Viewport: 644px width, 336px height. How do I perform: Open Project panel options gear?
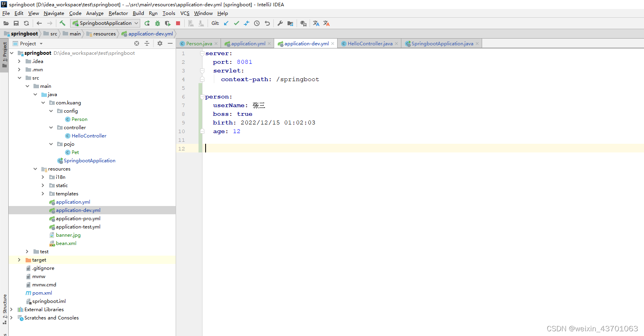click(x=160, y=43)
